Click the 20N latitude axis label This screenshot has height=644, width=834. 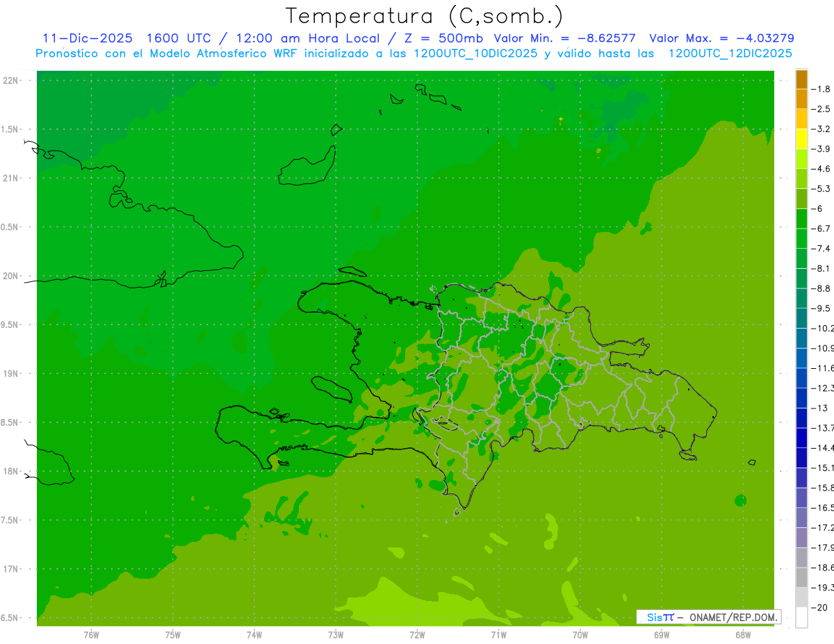tap(10, 276)
